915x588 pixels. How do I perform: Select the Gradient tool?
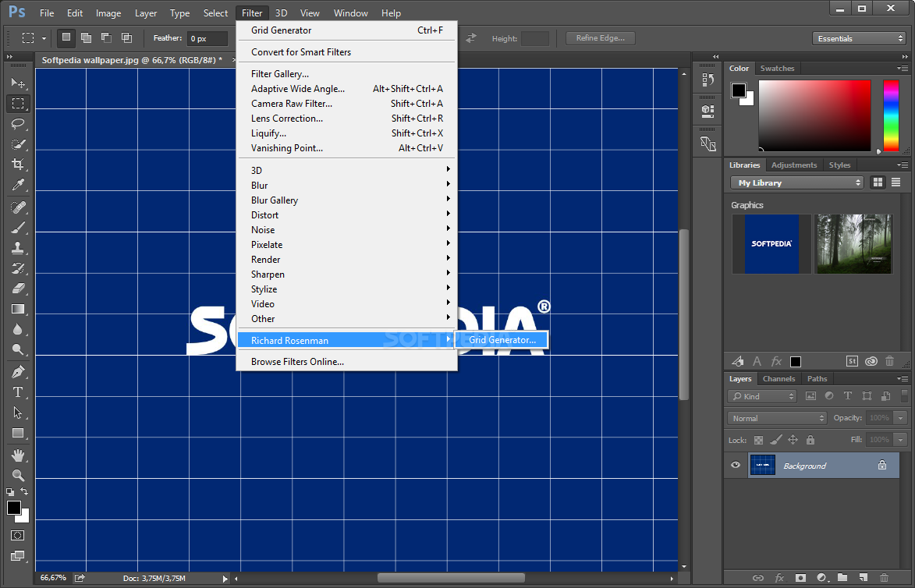[x=18, y=309]
